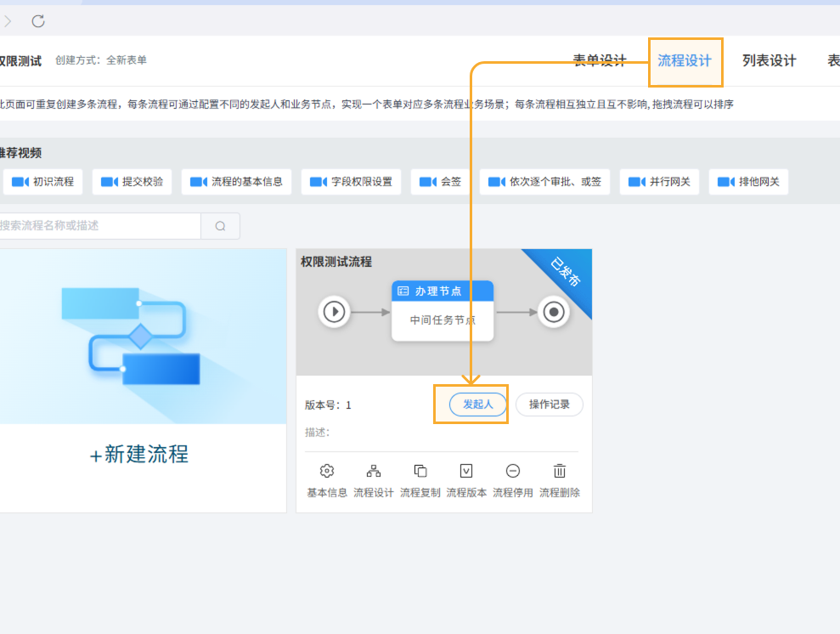Screen dimensions: 840x634
Task: Click the end event circle icon
Action: 554,311
